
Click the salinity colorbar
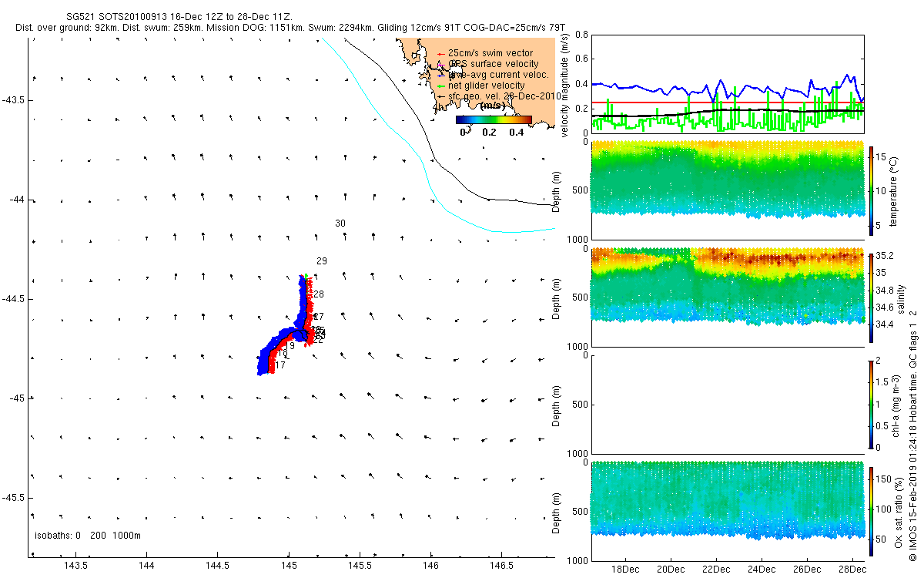point(871,297)
